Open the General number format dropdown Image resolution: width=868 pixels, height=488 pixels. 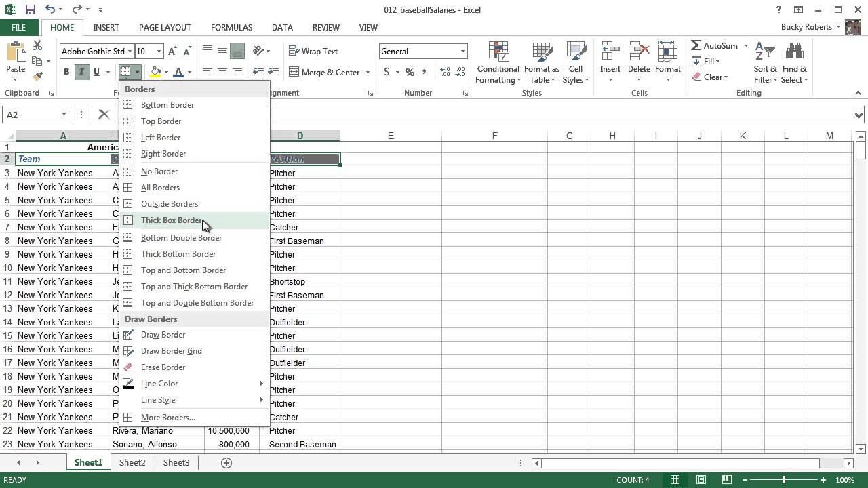click(463, 51)
